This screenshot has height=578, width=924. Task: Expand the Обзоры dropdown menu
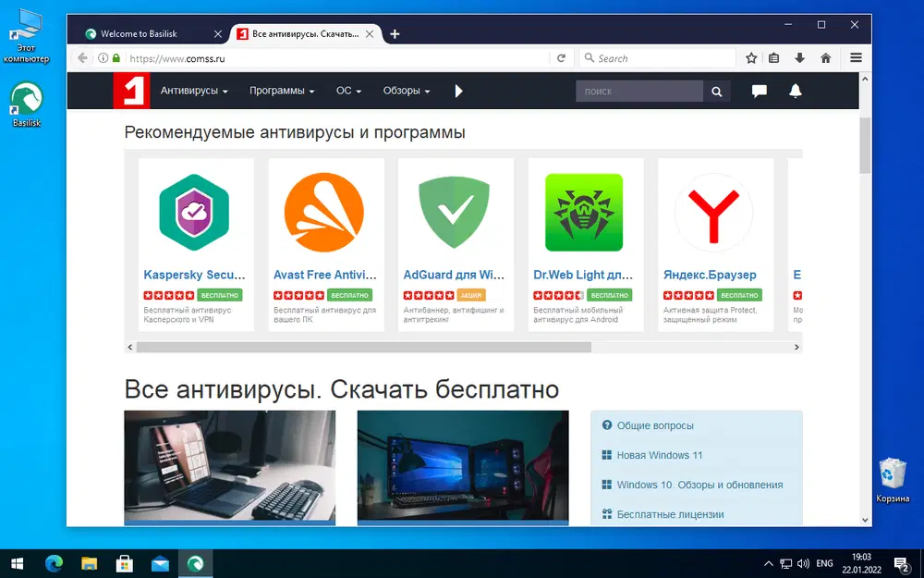click(407, 91)
